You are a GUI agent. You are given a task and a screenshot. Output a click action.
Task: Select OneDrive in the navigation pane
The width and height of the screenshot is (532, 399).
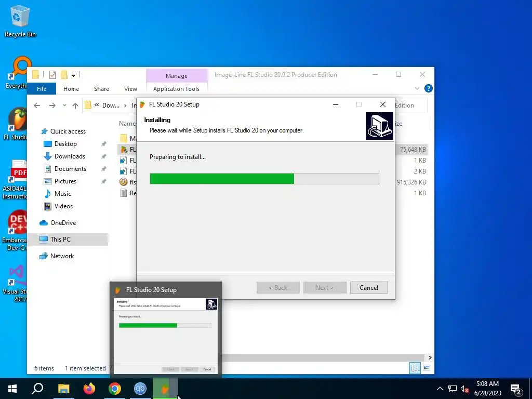[63, 223]
